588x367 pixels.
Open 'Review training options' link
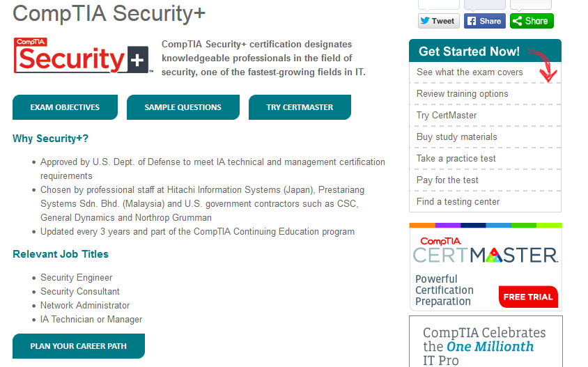coord(463,94)
